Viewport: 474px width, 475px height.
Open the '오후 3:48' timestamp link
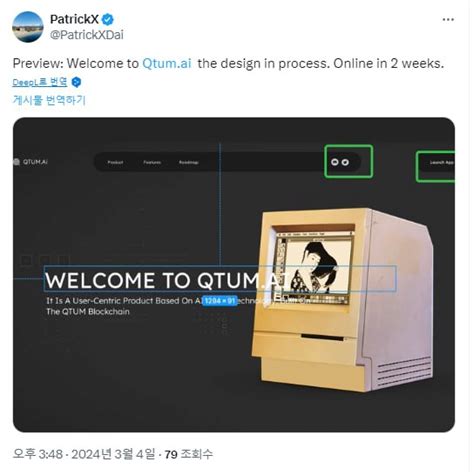point(38,454)
